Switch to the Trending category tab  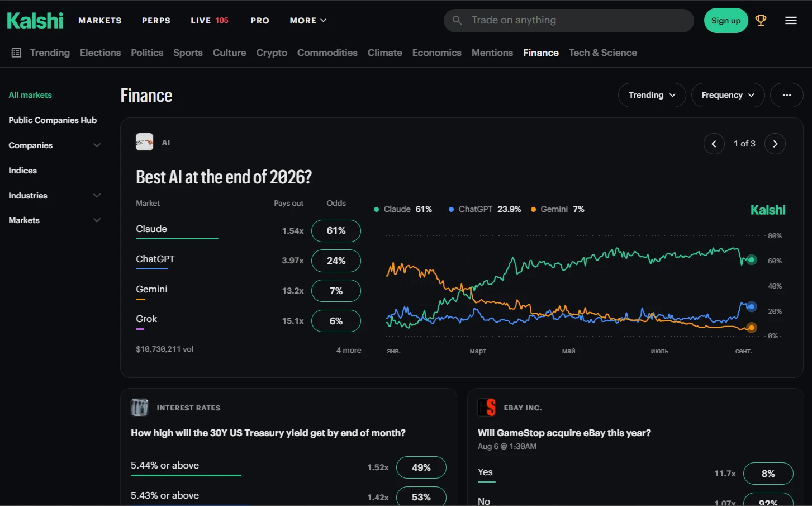click(x=50, y=53)
